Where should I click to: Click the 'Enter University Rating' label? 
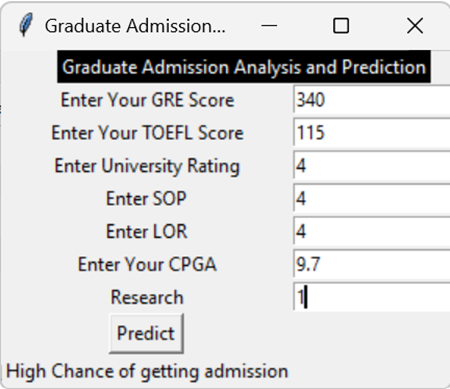[147, 166]
